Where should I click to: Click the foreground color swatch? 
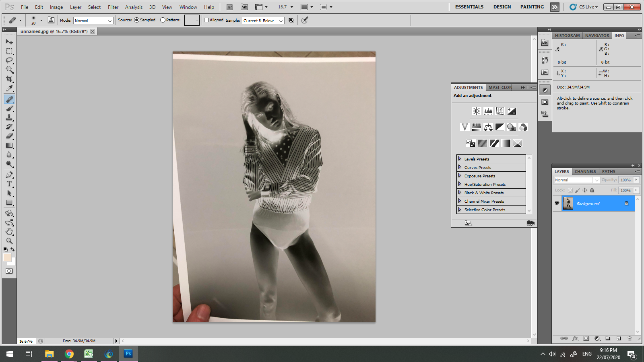click(x=7, y=258)
